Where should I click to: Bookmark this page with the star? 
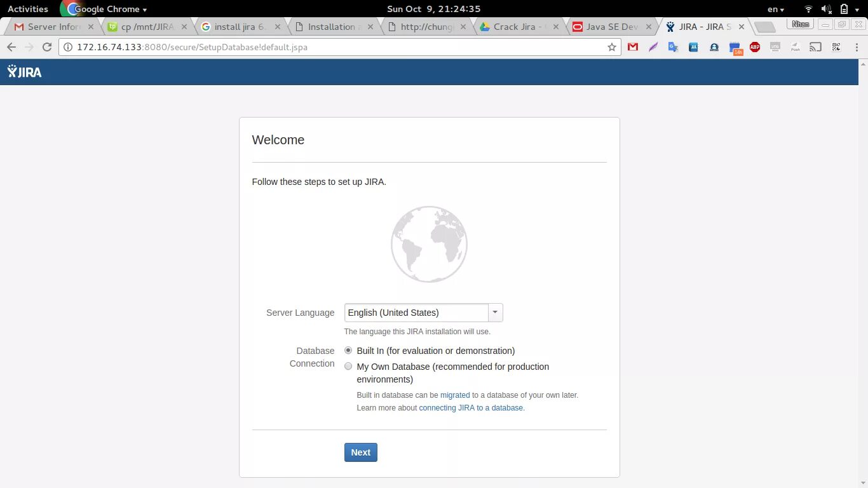coord(611,47)
